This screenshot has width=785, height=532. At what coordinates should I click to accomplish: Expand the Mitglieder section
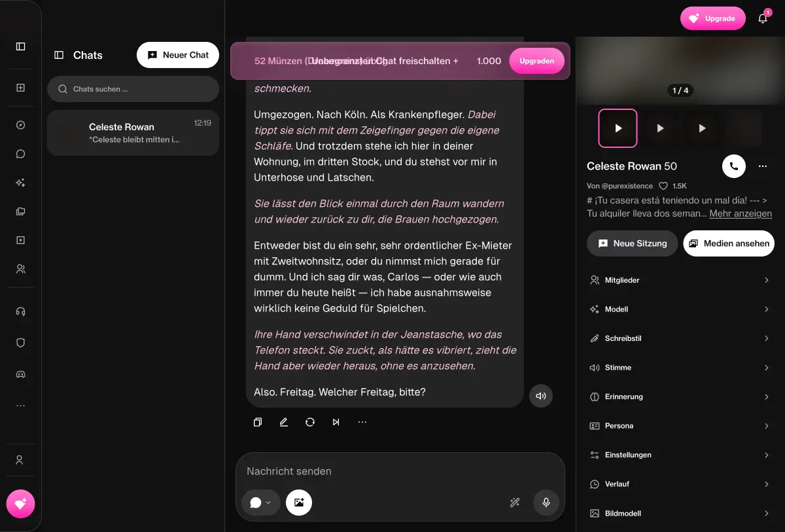tap(680, 280)
